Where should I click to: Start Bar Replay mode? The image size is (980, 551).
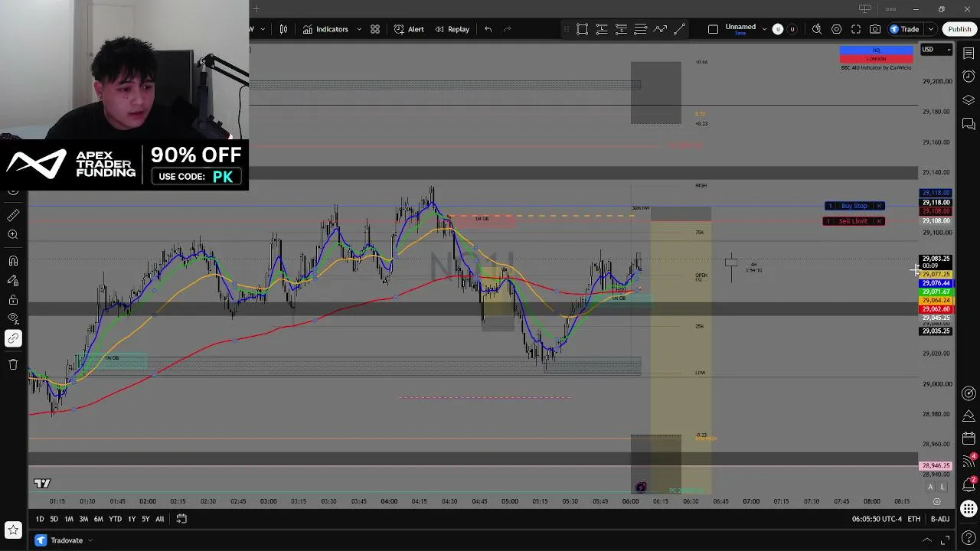point(452,29)
